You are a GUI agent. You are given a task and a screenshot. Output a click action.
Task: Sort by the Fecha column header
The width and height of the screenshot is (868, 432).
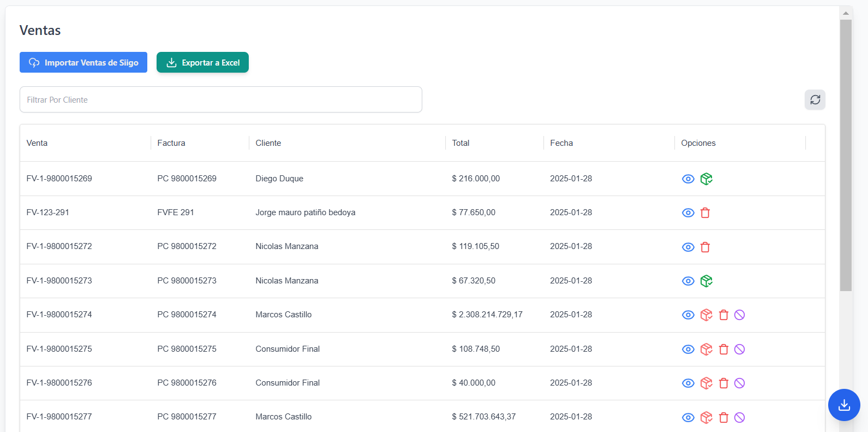tap(561, 143)
